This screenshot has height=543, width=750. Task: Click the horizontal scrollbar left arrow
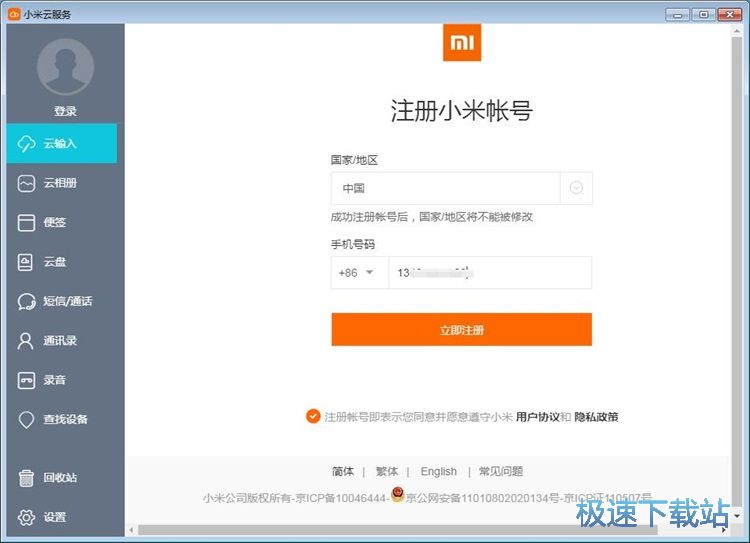point(132,530)
